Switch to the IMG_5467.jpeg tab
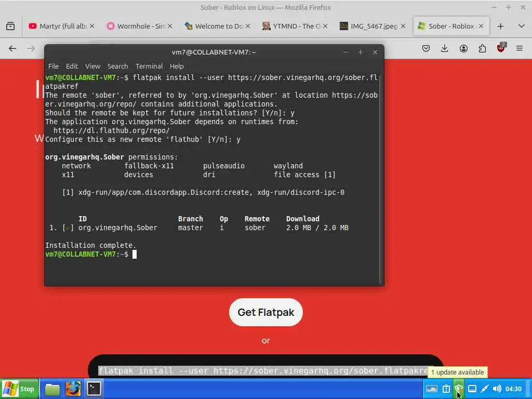The width and height of the screenshot is (532, 399). tap(373, 26)
